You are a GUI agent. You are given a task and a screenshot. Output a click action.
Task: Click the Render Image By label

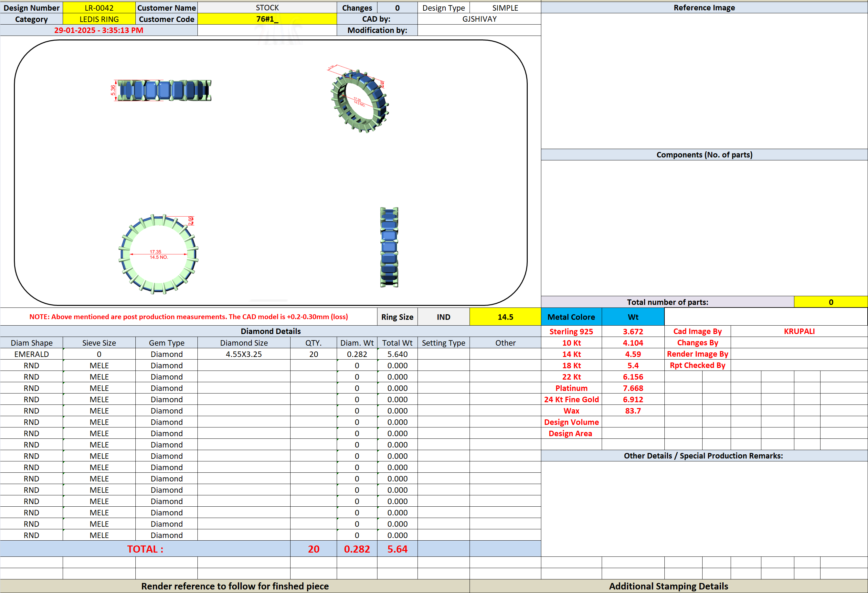(x=697, y=354)
